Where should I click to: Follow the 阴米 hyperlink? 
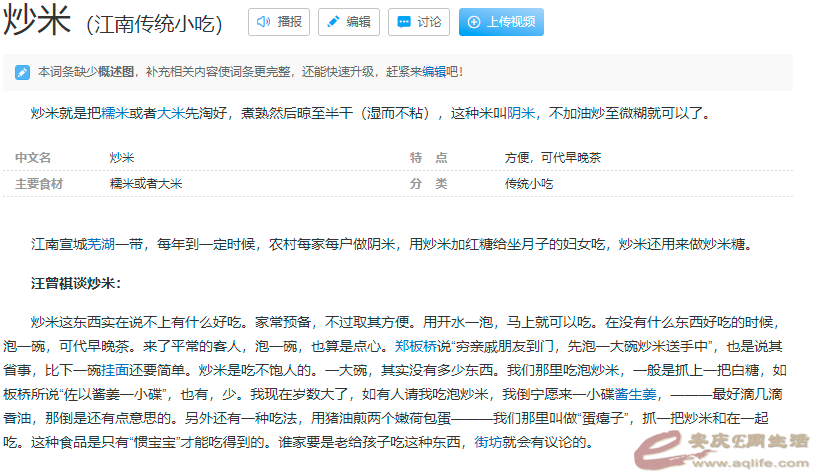coord(522,114)
